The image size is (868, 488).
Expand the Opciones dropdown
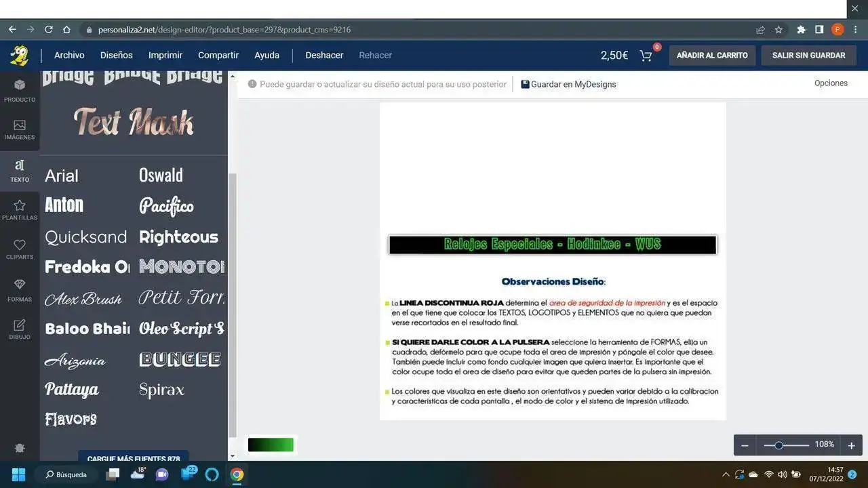[831, 83]
